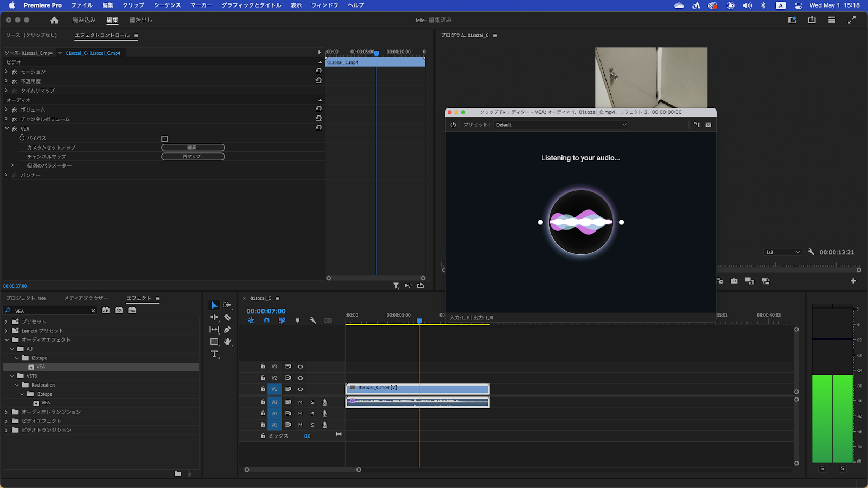This screenshot has height=488, width=868.
Task: Expand the ビデオエフェクト folder
Action: 7,421
